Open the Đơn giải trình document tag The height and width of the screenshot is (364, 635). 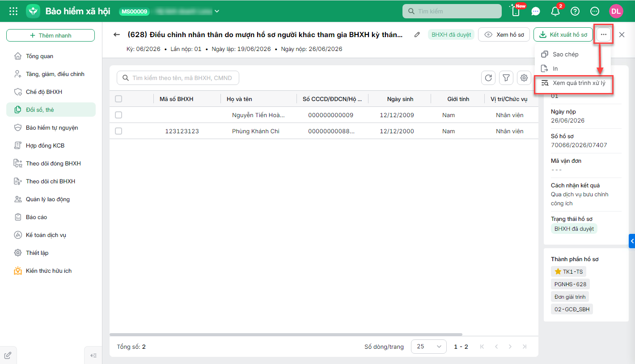coord(570,296)
